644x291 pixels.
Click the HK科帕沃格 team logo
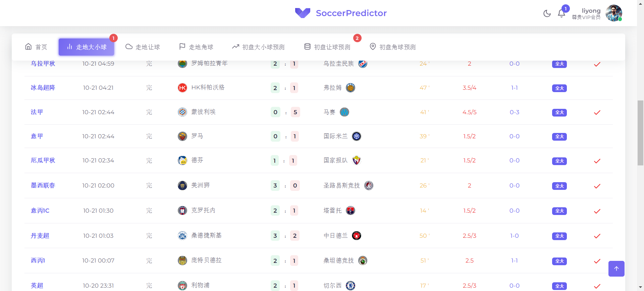[182, 88]
